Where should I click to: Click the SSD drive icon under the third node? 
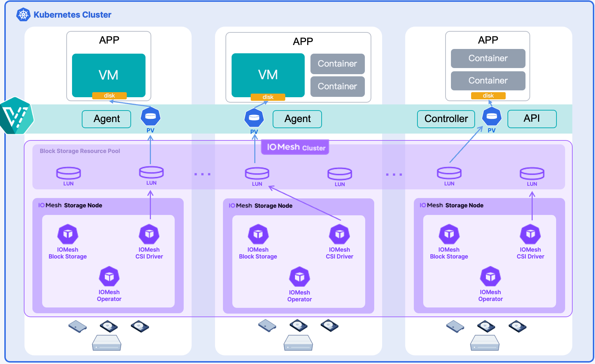point(455,327)
